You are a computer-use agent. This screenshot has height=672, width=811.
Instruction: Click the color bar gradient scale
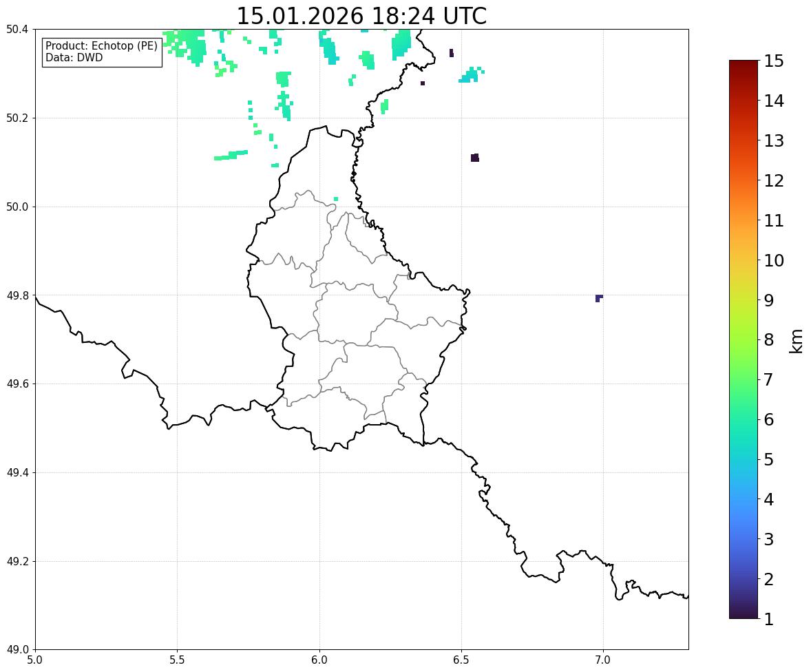744,339
